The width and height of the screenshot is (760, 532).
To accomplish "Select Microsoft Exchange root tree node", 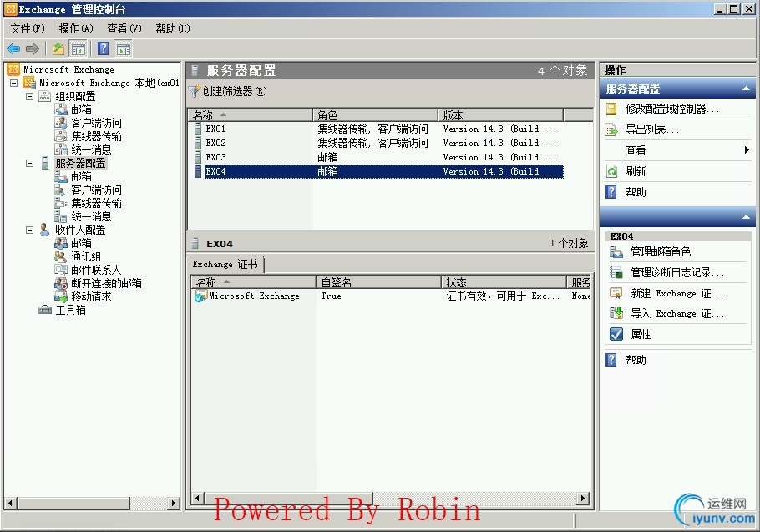I will pyautogui.click(x=68, y=70).
